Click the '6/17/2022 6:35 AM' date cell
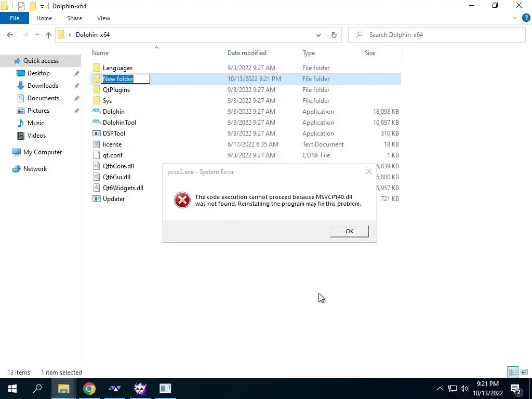 tap(253, 144)
